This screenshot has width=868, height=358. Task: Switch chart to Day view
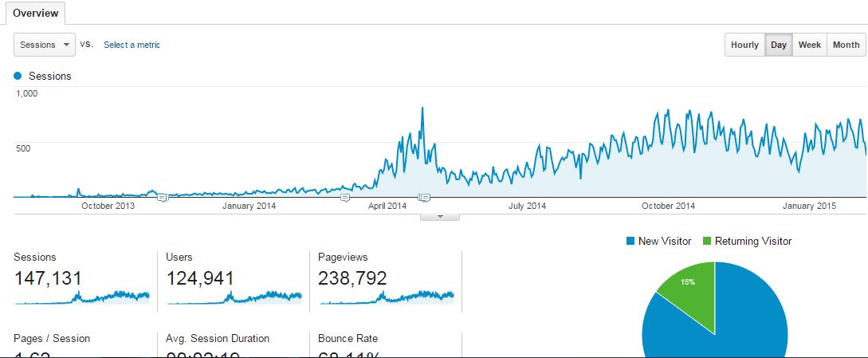(x=778, y=45)
